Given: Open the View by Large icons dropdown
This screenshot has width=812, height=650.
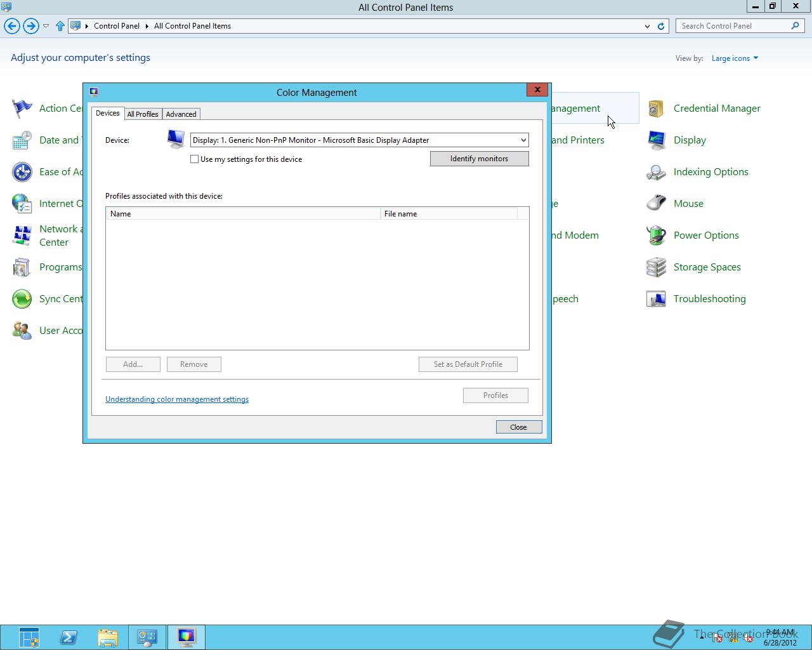Looking at the screenshot, I should click(x=735, y=58).
